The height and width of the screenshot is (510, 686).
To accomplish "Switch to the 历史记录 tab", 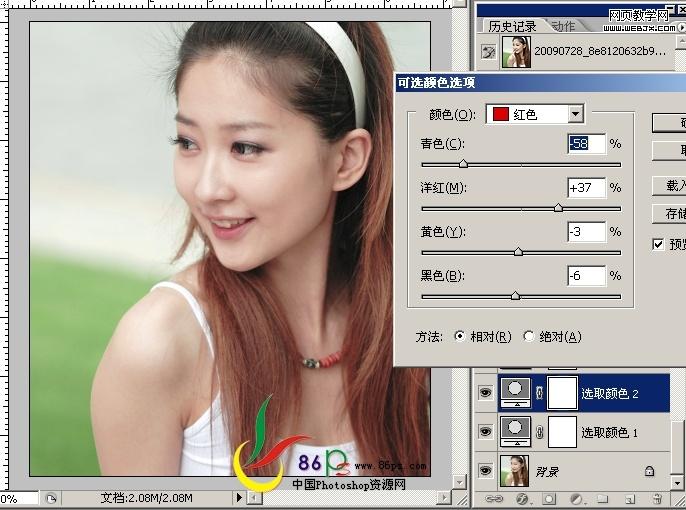I will point(512,27).
